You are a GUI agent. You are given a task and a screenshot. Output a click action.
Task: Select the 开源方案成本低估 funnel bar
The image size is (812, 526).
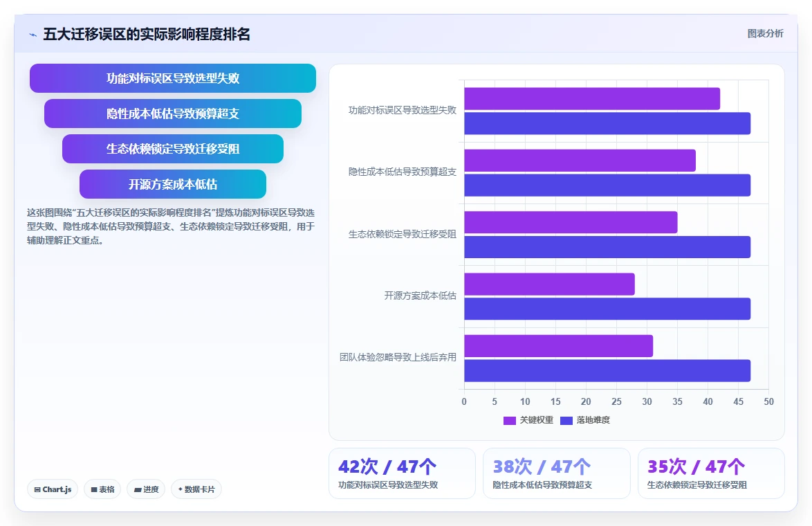click(x=172, y=184)
